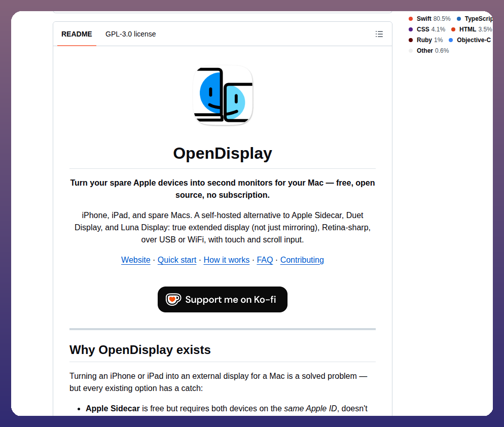Image resolution: width=504 pixels, height=427 pixels.
Task: Click Support me on Ko-fi button
Action: click(x=223, y=299)
